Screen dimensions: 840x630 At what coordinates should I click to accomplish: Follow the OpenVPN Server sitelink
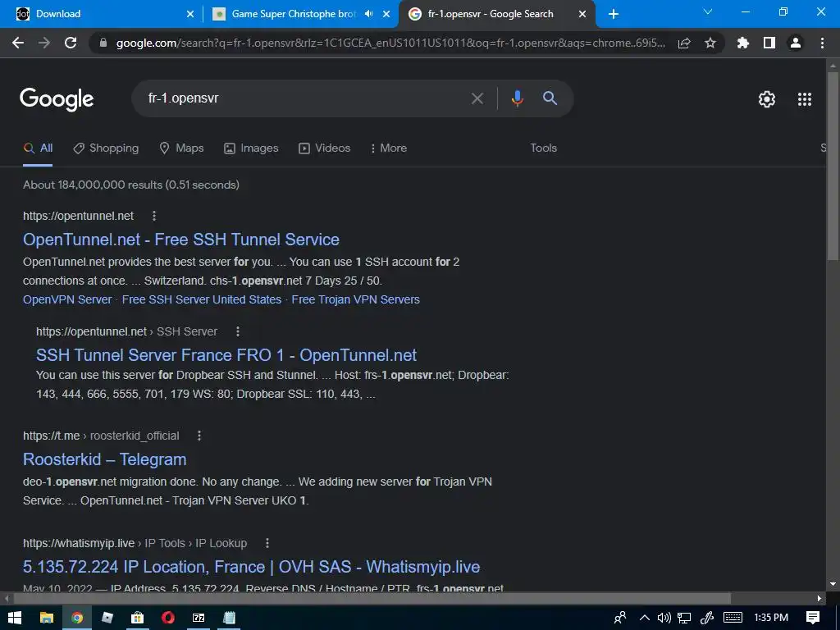pyautogui.click(x=67, y=299)
